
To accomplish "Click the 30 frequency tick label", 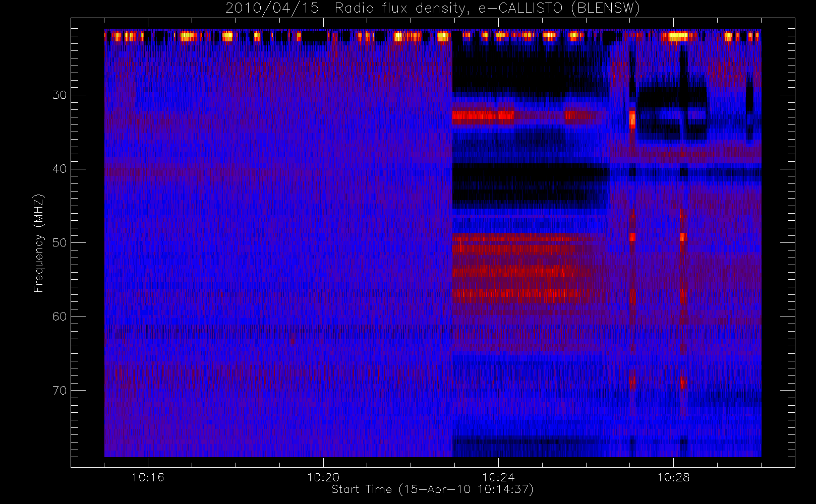I will pos(60,95).
